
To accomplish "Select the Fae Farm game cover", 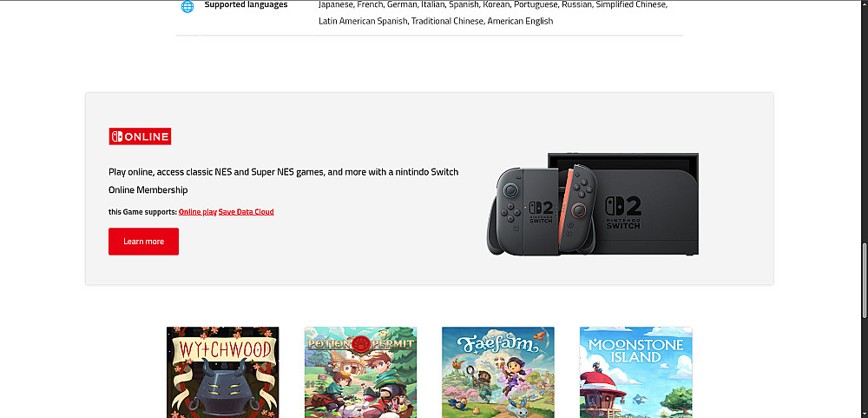I will pos(498,372).
